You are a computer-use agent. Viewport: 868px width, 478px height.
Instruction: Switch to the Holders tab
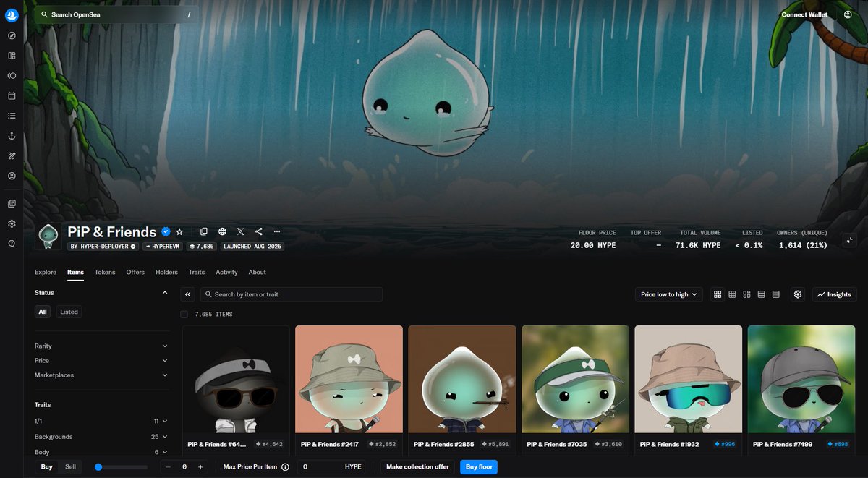[166, 272]
